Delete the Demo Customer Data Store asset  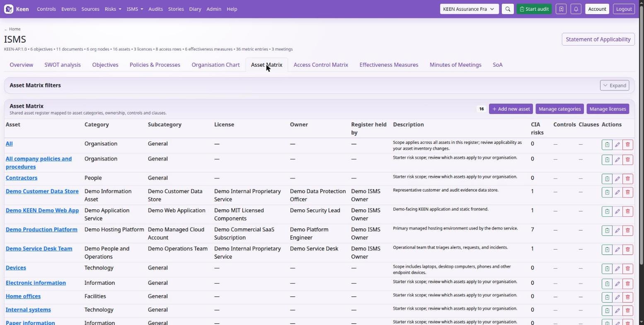(x=627, y=192)
